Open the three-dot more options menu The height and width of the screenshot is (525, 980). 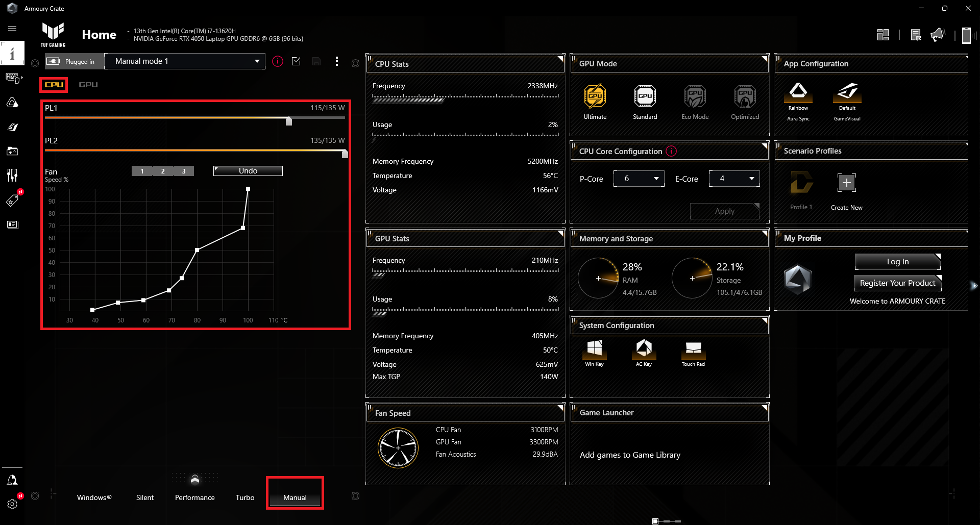[336, 61]
